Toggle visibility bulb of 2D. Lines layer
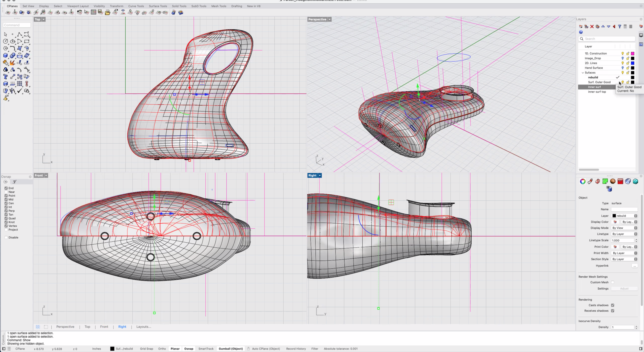The width and height of the screenshot is (644, 352). point(622,63)
